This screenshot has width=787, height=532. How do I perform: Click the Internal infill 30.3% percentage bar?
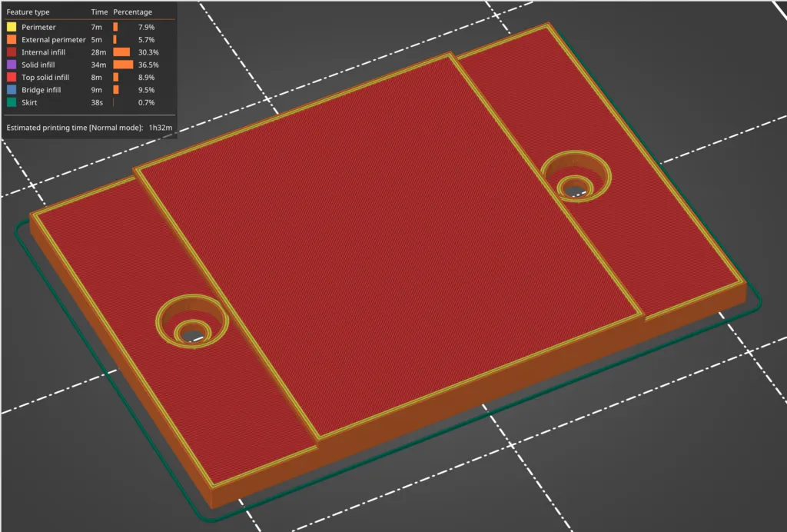(121, 52)
